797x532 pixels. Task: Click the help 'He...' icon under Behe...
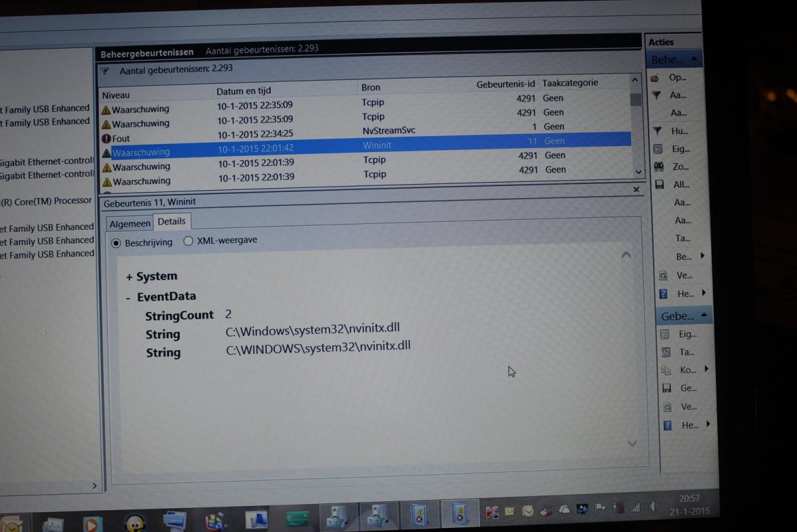click(x=663, y=294)
